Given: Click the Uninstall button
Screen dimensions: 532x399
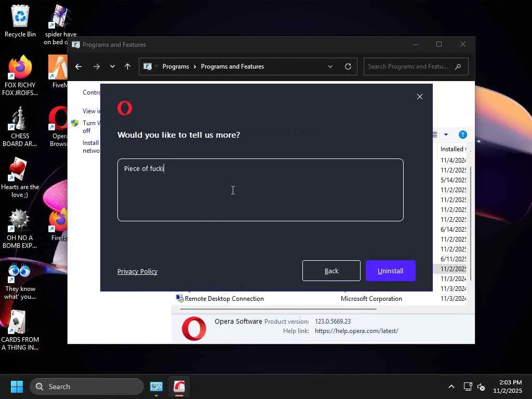Looking at the screenshot, I should (391, 271).
